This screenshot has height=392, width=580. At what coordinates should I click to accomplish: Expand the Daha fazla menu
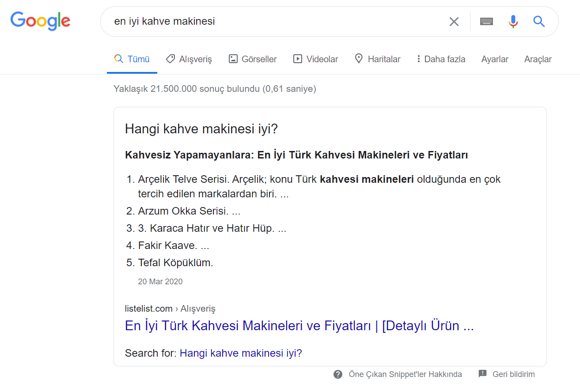click(440, 59)
